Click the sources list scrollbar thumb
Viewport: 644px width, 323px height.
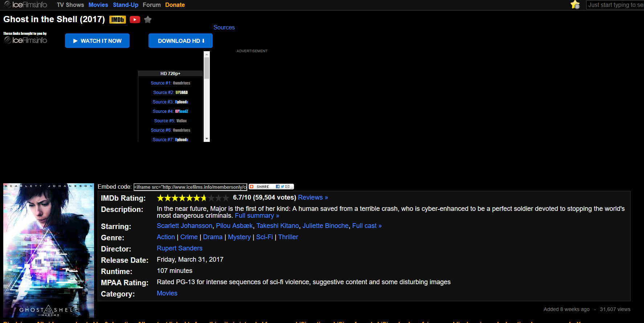[x=207, y=68]
